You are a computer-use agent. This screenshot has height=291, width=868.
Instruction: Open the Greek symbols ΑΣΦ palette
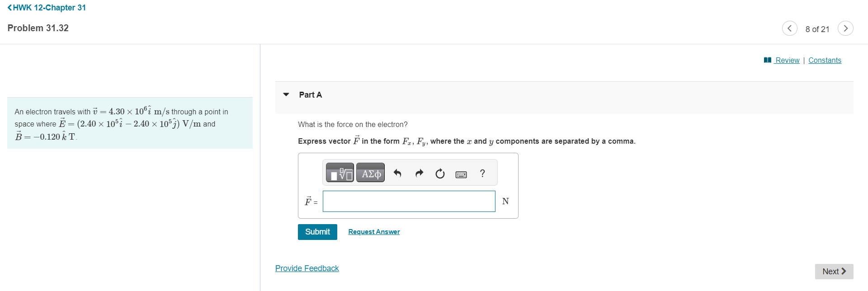(x=370, y=173)
